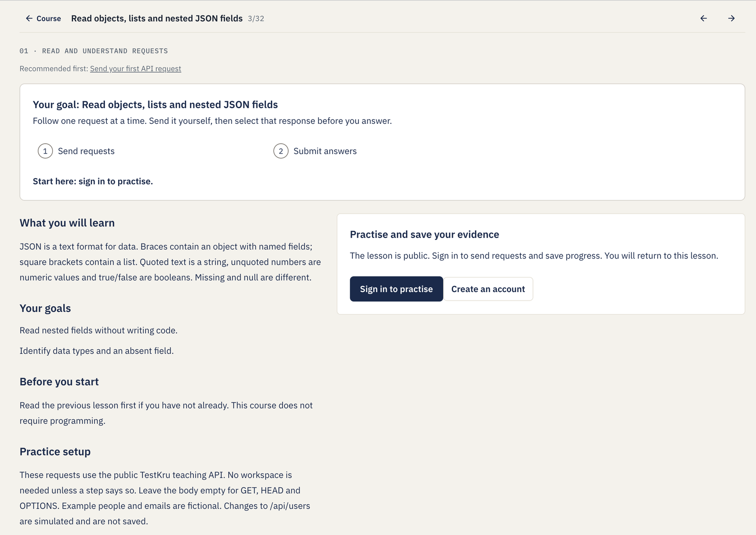Select the Send requests step label

86,151
